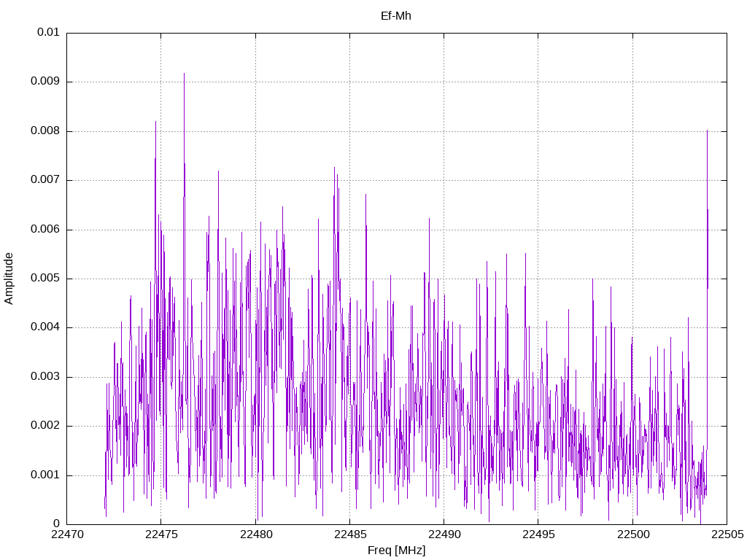Click the 0.004 y-axis tick label
This screenshot has height=560, width=747.
pos(45,327)
